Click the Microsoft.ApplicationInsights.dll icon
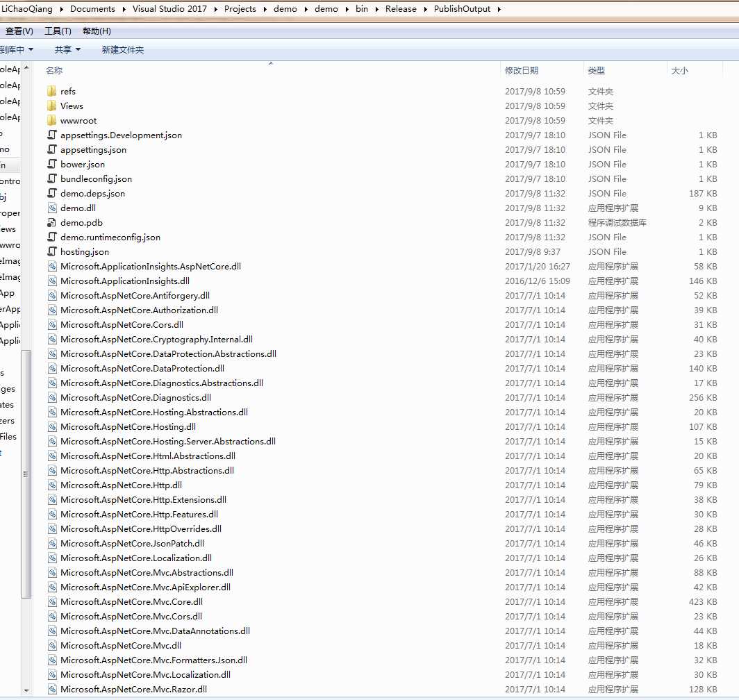The image size is (739, 700). coord(52,281)
